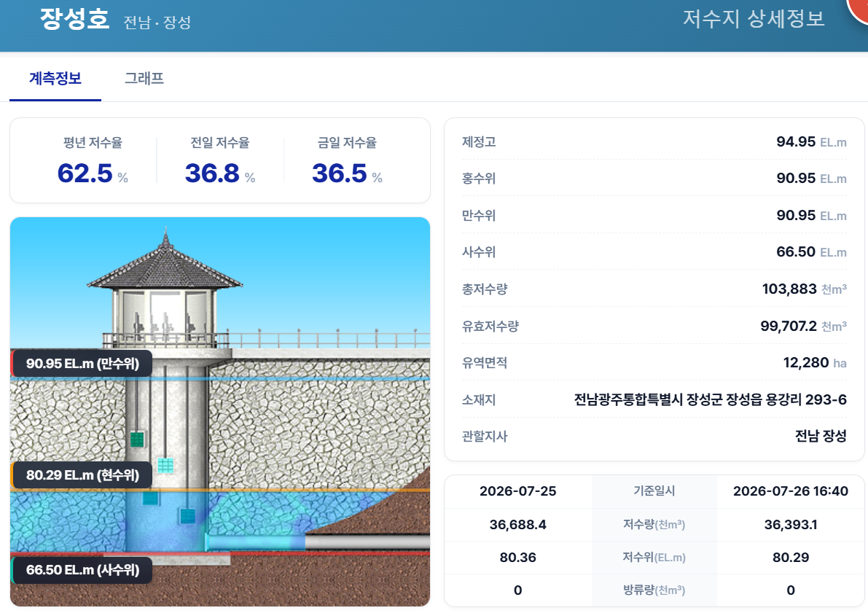868x613 pixels.
Task: Click the 장성호 reservoir title
Action: [74, 19]
